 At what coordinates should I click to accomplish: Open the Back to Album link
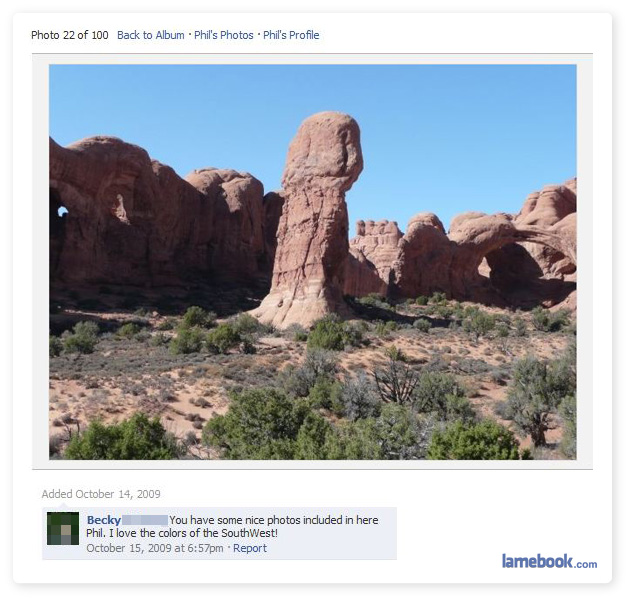[x=151, y=35]
